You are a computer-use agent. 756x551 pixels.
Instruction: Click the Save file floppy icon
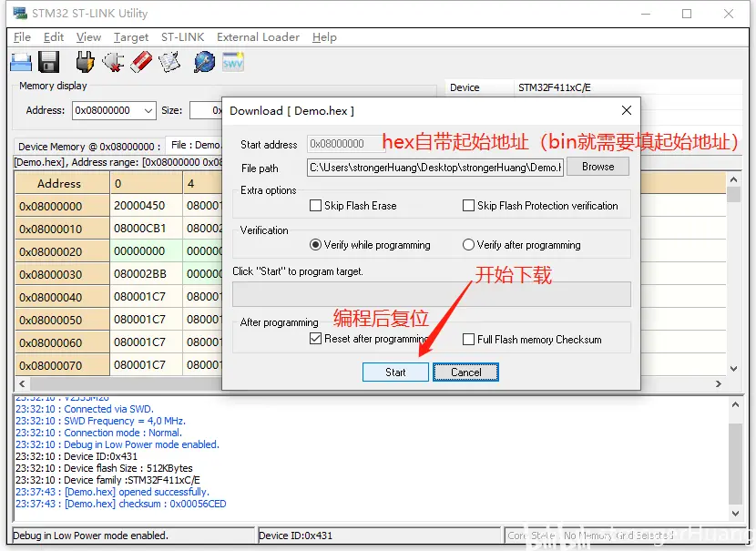click(x=48, y=62)
